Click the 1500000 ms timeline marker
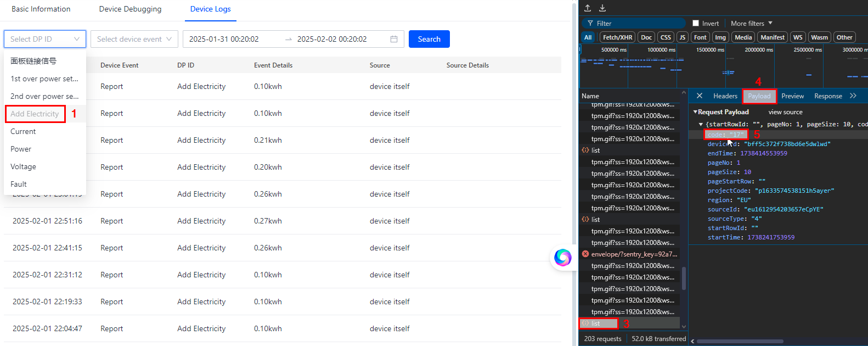 click(710, 49)
